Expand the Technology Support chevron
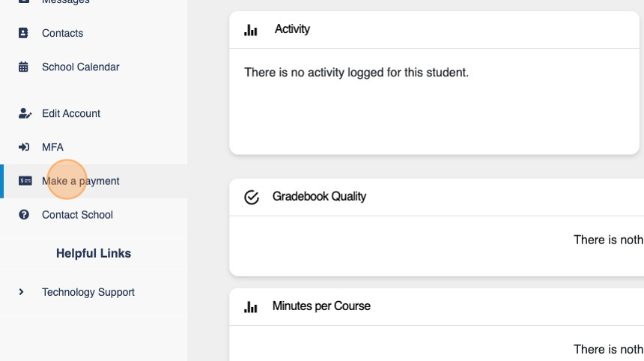644x361 pixels. [22, 292]
